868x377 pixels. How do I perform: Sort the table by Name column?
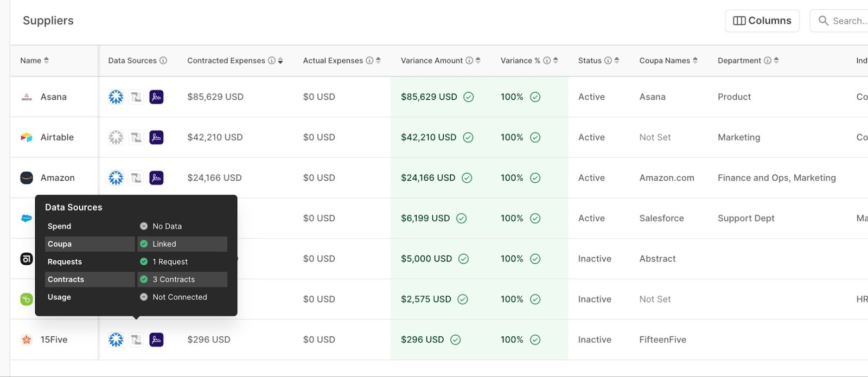click(x=46, y=61)
